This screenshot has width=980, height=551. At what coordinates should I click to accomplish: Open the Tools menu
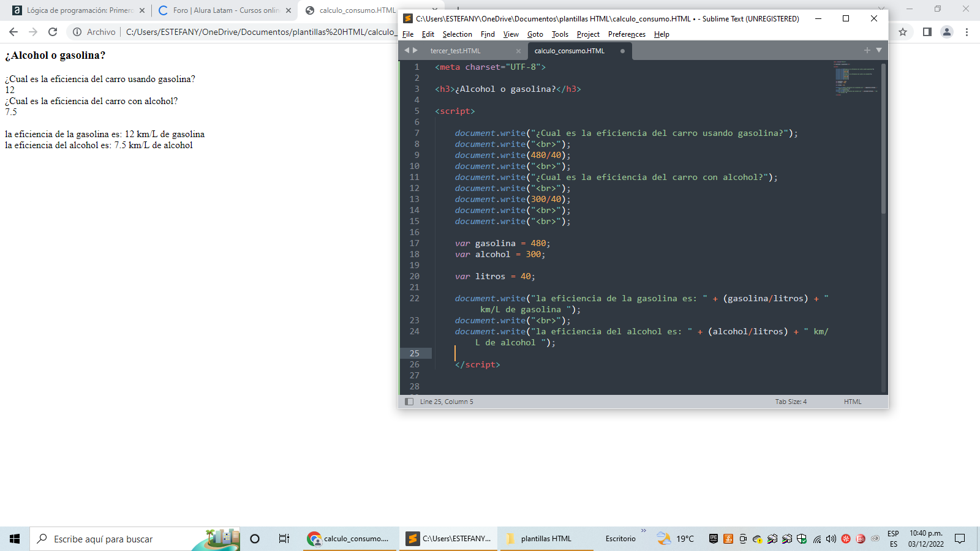560,34
